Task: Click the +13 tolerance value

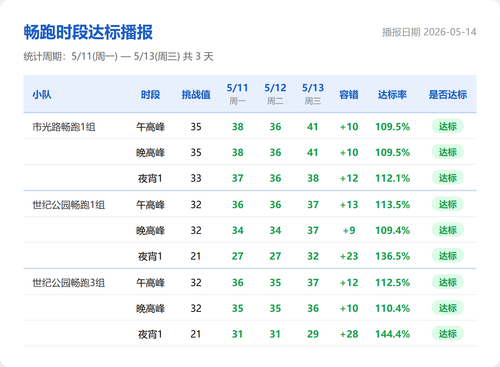Action: point(349,204)
